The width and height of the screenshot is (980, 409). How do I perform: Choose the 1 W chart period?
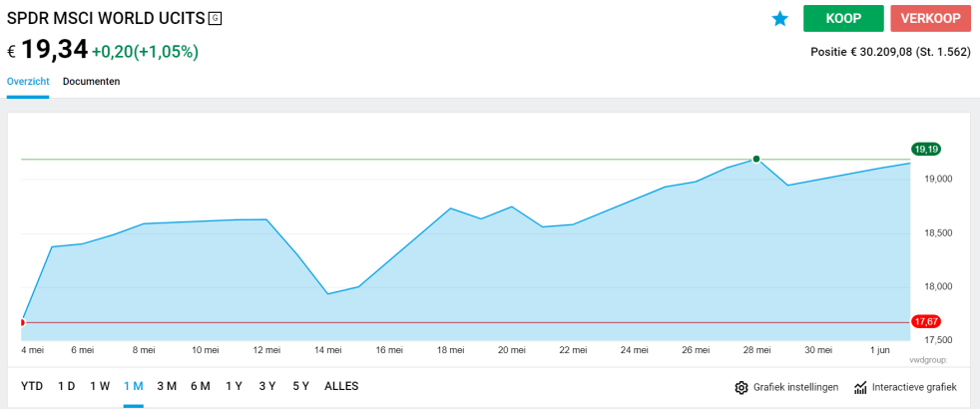pos(100,386)
